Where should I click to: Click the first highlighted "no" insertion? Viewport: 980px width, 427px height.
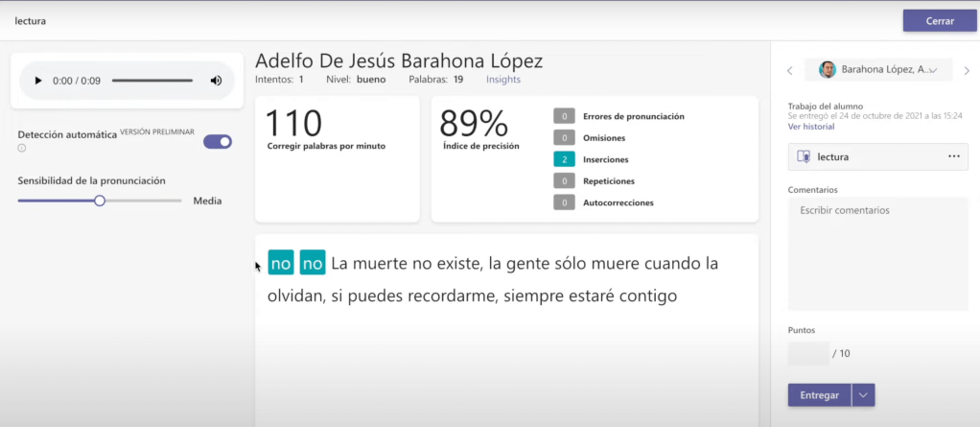click(281, 263)
